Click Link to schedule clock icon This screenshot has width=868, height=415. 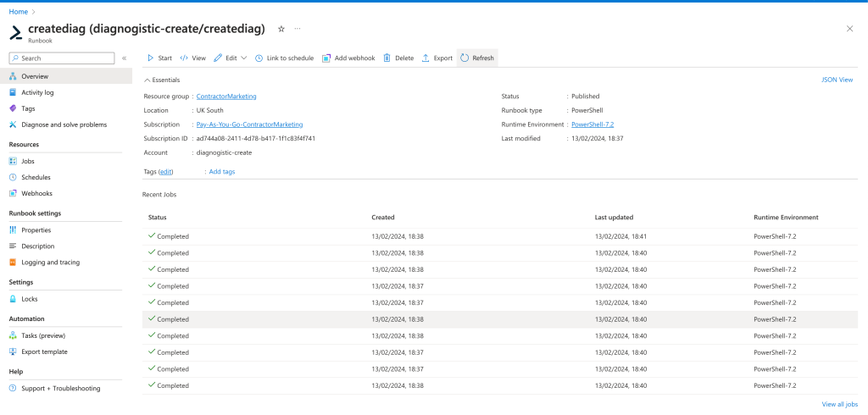(259, 58)
